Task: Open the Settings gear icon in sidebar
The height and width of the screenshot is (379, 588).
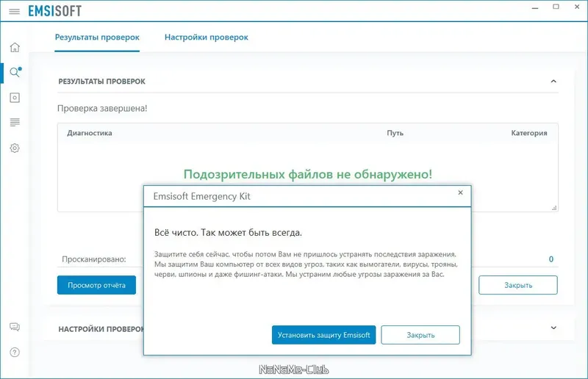Action: click(x=15, y=148)
